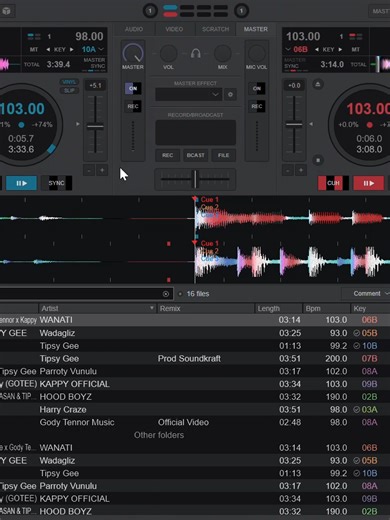Image resolution: width=390 pixels, height=520 pixels.
Task: Click the right deck layout icon beside 103.00
Action: click(356, 36)
